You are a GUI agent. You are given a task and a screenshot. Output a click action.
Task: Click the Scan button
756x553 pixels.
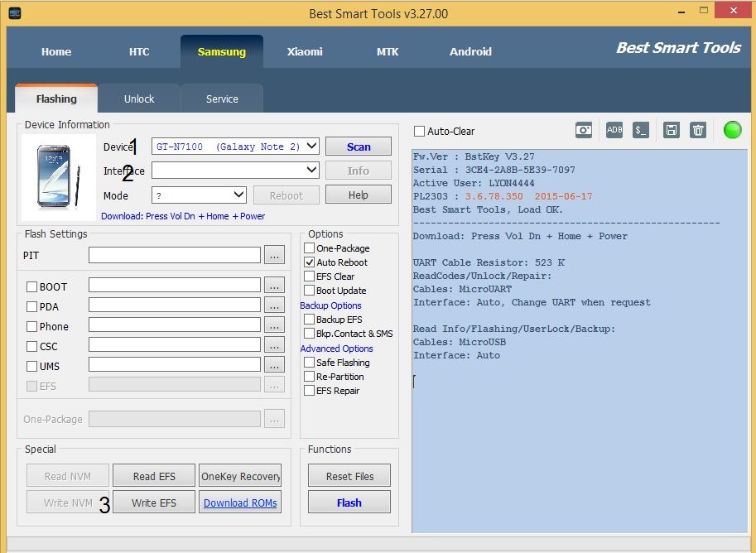(359, 147)
